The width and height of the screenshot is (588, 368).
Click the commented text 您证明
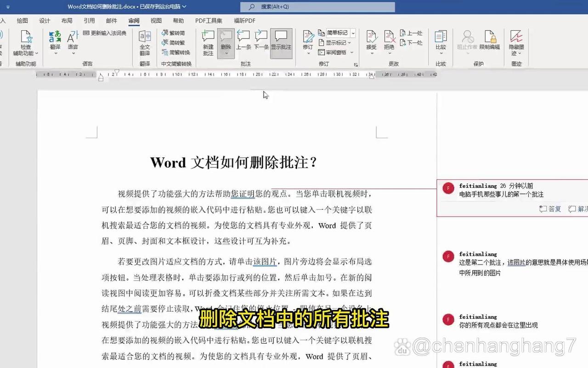point(243,194)
